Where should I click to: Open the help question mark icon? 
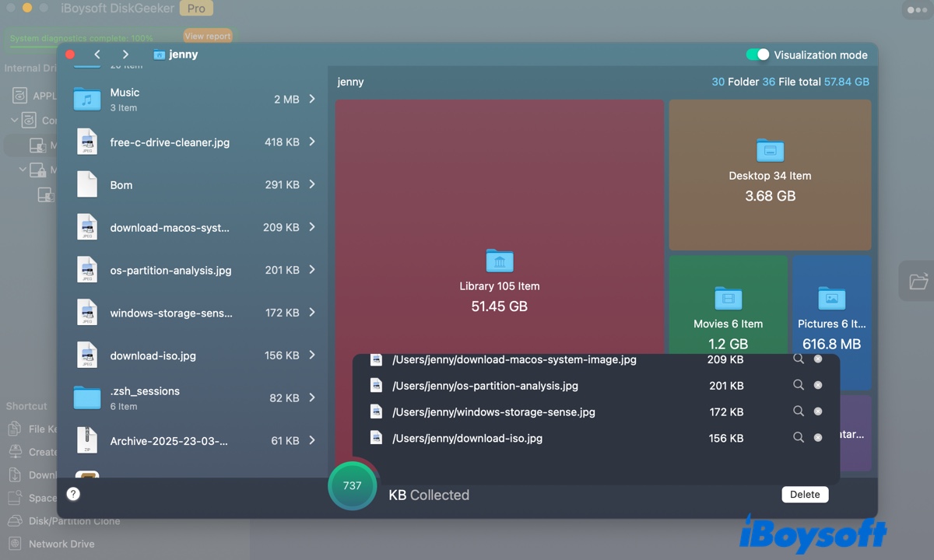73,494
